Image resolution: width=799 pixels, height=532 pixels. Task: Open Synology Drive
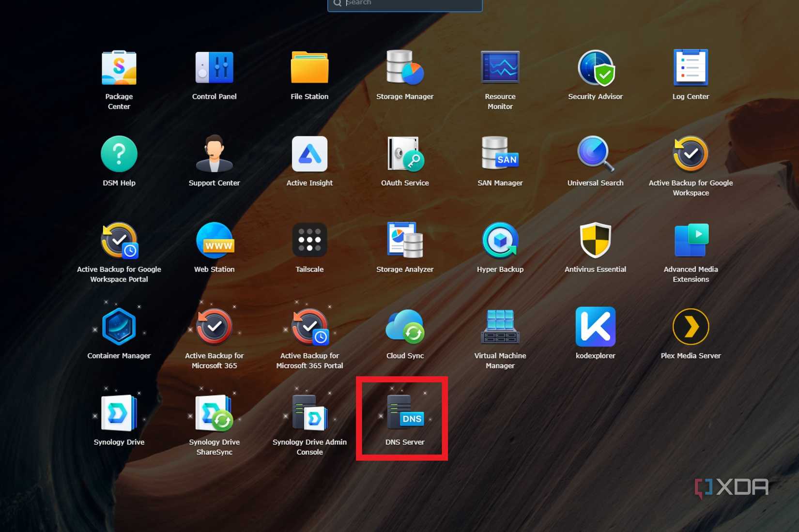tap(119, 413)
